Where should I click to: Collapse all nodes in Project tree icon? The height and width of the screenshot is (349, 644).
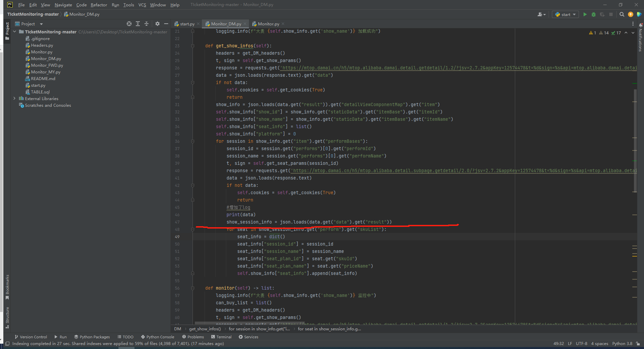pyautogui.click(x=146, y=24)
